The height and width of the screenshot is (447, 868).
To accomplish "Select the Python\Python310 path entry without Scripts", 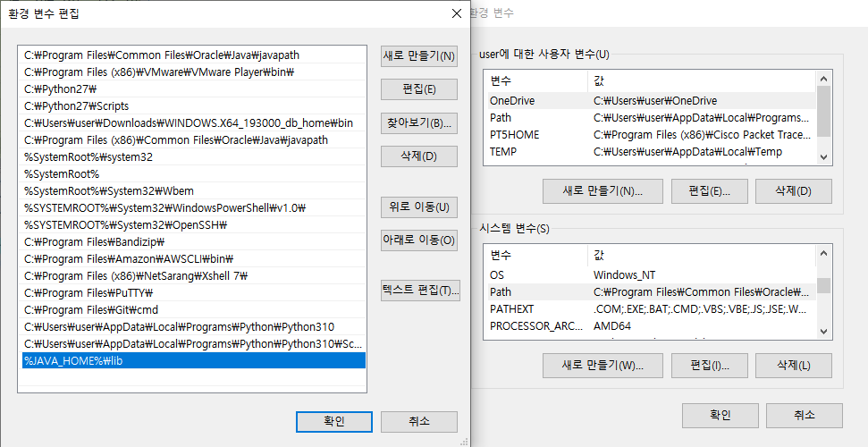I will point(194,327).
